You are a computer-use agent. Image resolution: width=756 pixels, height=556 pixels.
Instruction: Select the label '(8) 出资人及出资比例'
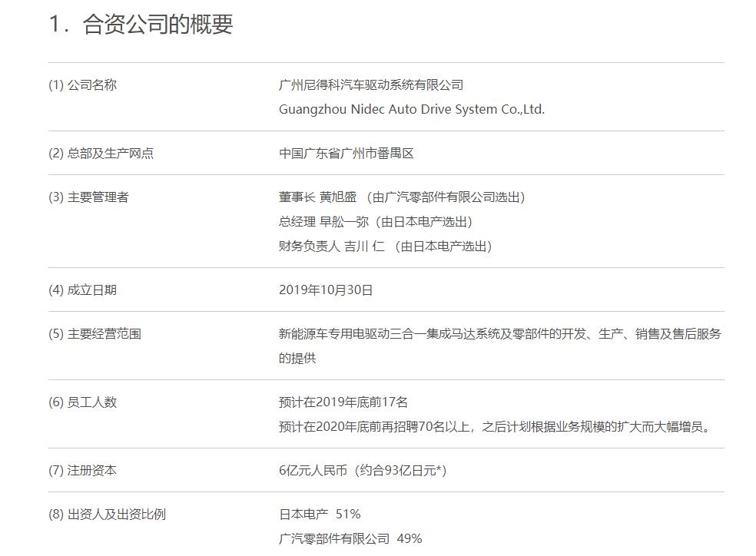coord(107,515)
